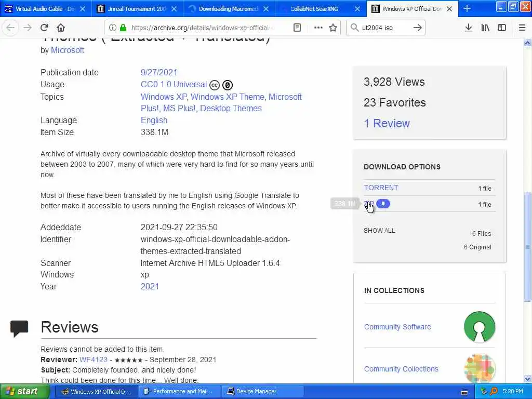
Task: Open the Windows XP Theme topic link
Action: pos(228,97)
